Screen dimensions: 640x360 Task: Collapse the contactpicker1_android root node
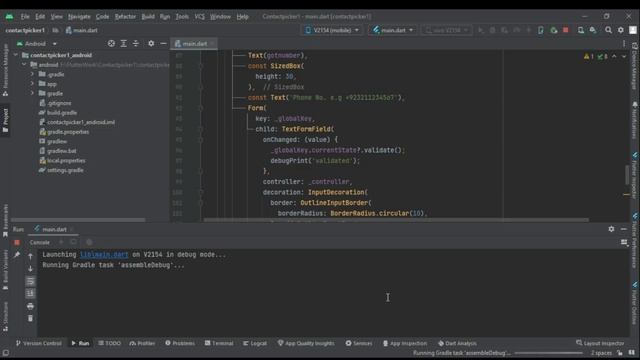[16, 55]
